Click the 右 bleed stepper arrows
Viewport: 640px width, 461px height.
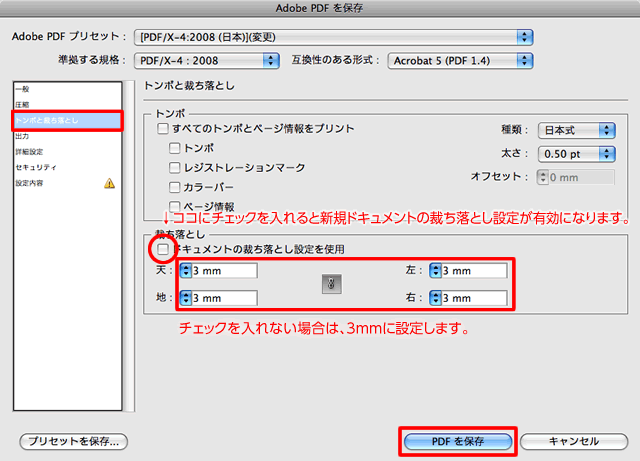pyautogui.click(x=436, y=298)
